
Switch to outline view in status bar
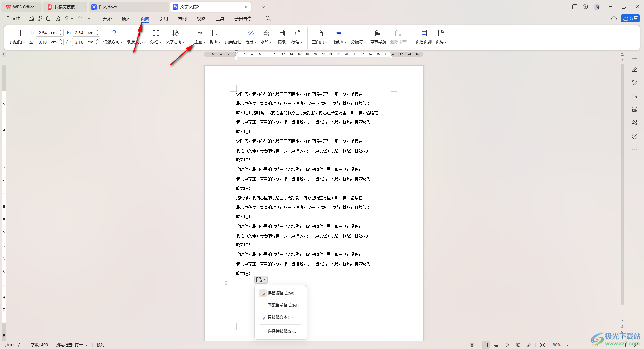coord(496,345)
